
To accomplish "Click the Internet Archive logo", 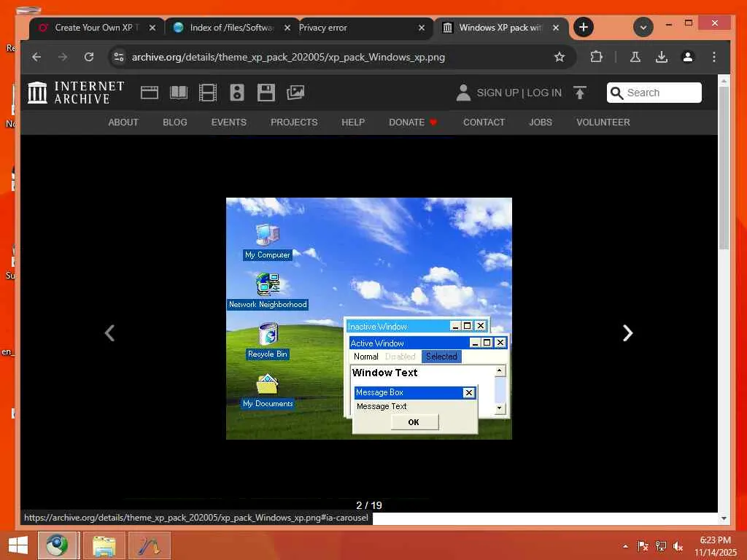I will click(76, 93).
